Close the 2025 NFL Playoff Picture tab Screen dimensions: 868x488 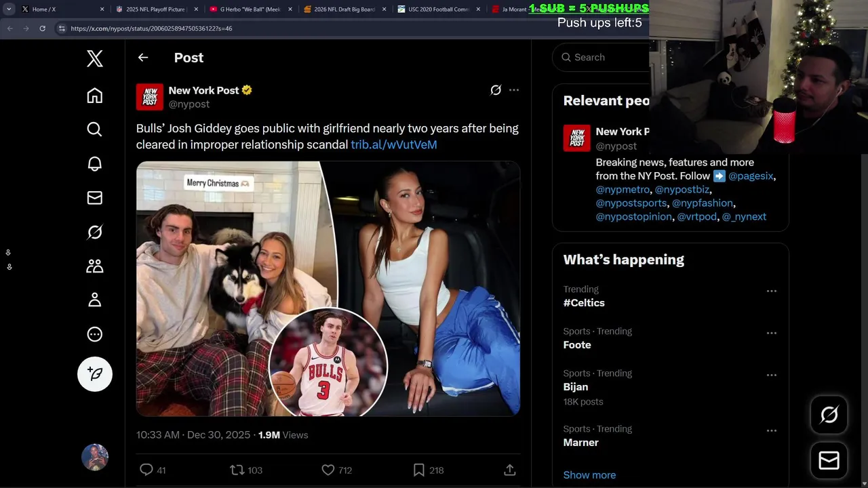click(196, 9)
